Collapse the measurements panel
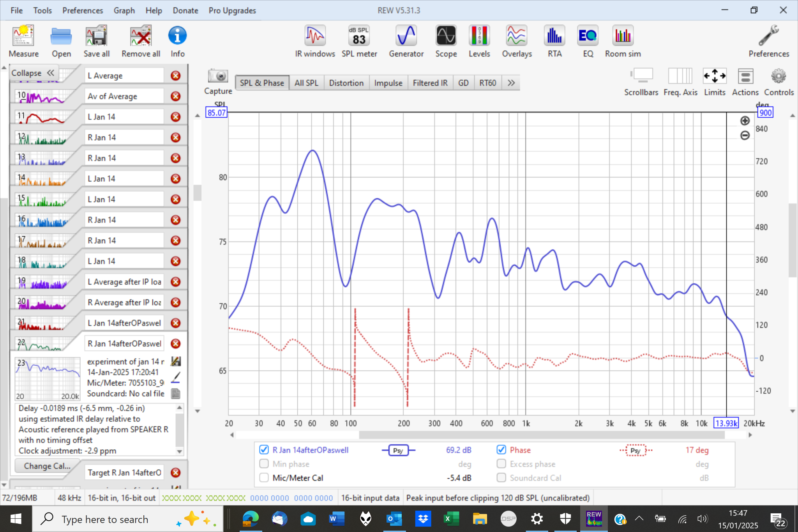 (x=33, y=73)
